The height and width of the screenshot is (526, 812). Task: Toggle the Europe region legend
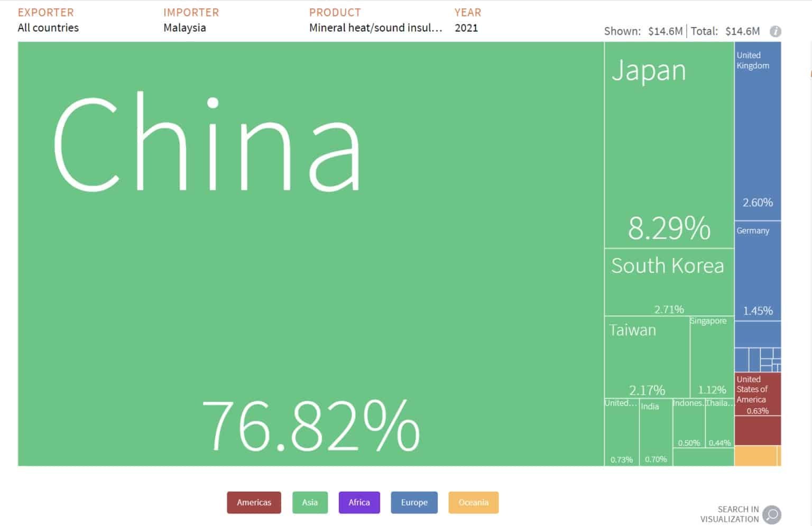click(x=414, y=503)
